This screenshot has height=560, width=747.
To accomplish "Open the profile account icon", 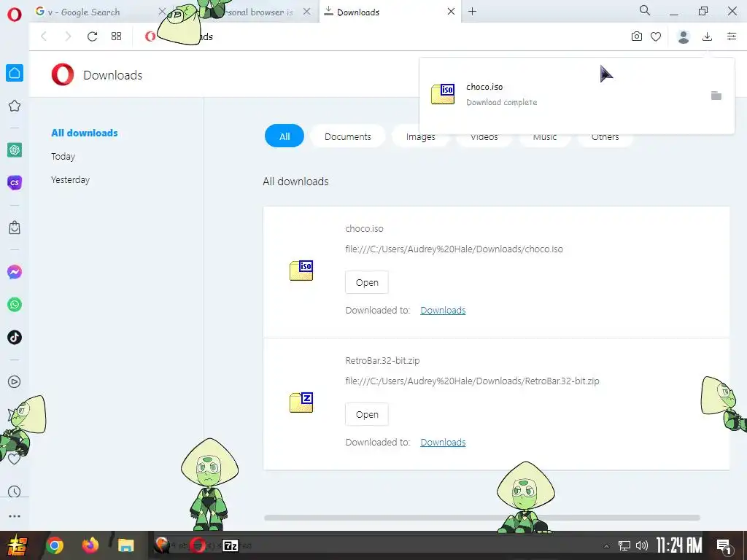I will (x=684, y=36).
